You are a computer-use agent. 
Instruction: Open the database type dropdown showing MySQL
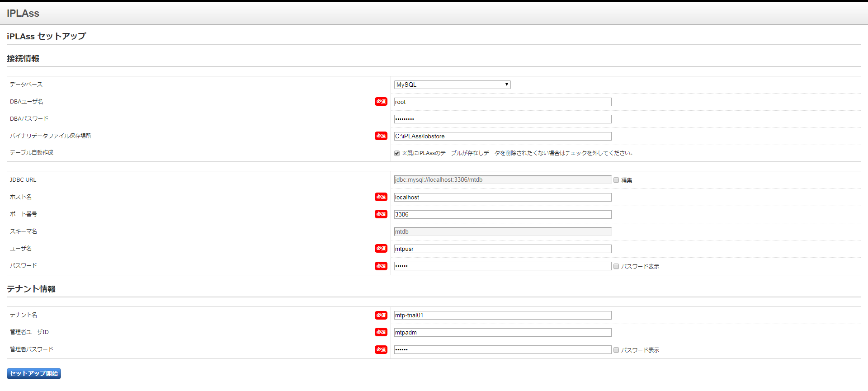pyautogui.click(x=452, y=85)
